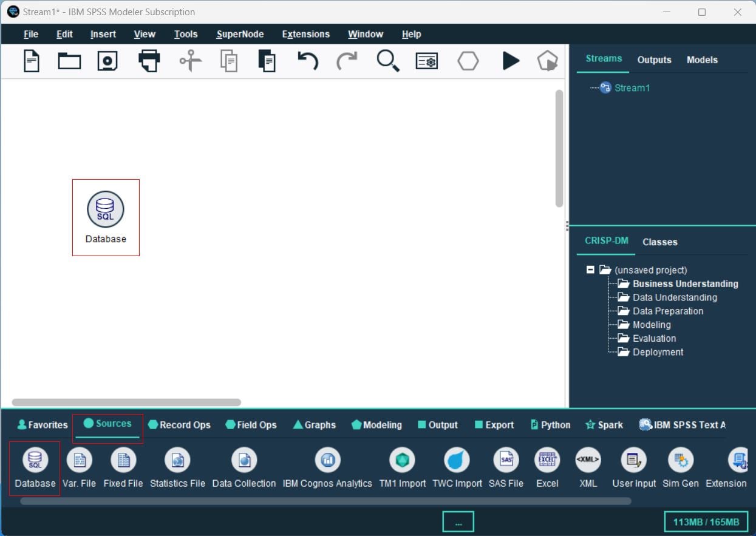Click the scissors Cut toolbar icon
756x536 pixels.
(190, 61)
